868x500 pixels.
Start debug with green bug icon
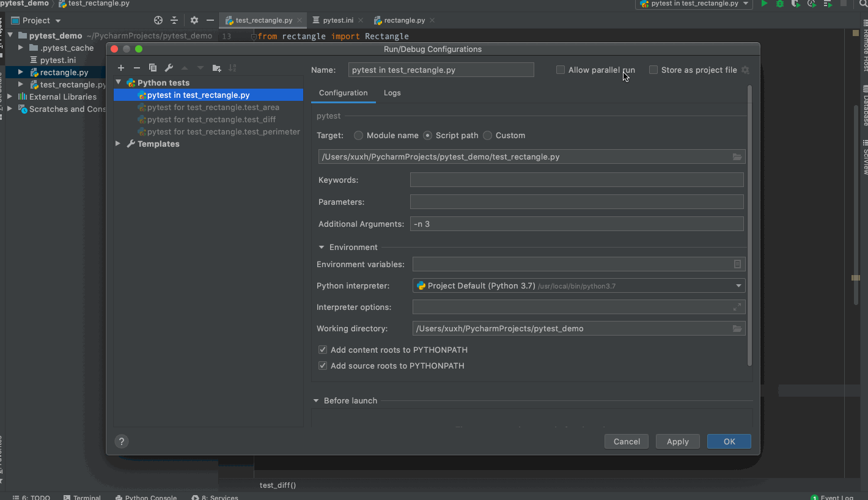(780, 4)
